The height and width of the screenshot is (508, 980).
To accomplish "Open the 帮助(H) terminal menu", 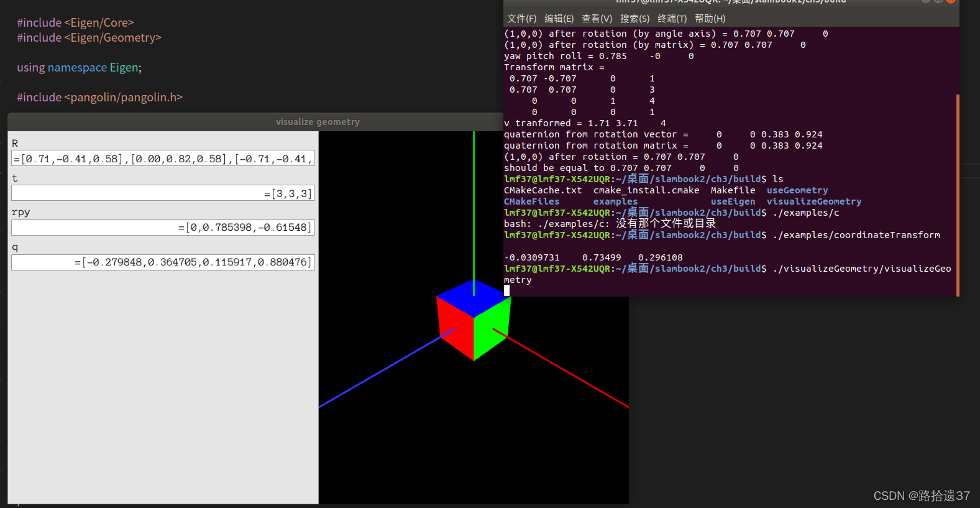I will (x=710, y=19).
